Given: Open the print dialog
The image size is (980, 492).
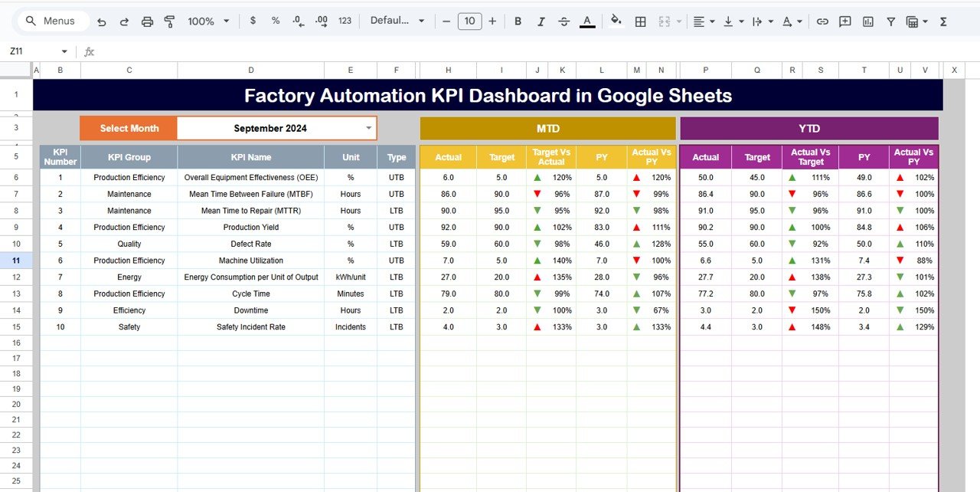Looking at the screenshot, I should coord(147,21).
